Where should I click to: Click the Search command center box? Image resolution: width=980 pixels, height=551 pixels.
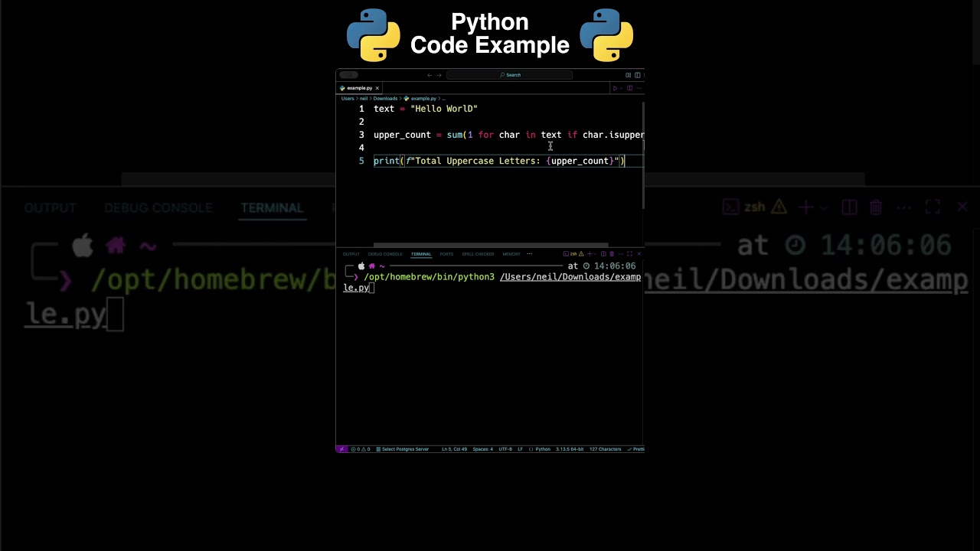(509, 75)
